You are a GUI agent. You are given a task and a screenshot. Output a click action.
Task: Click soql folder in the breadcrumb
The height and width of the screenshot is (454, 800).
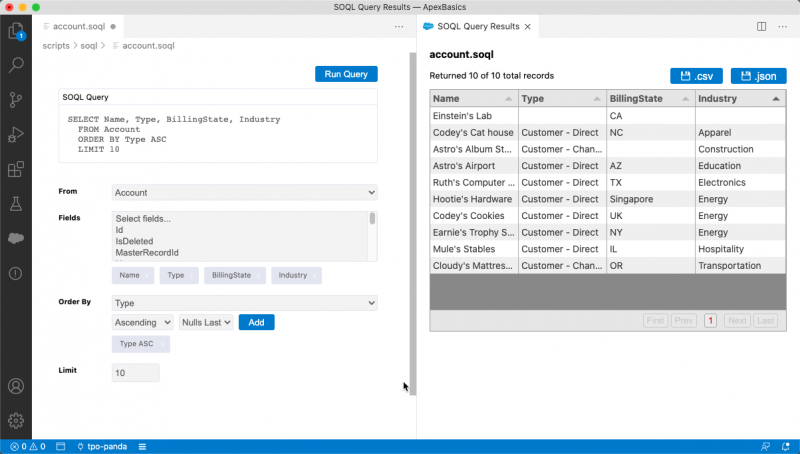89,46
